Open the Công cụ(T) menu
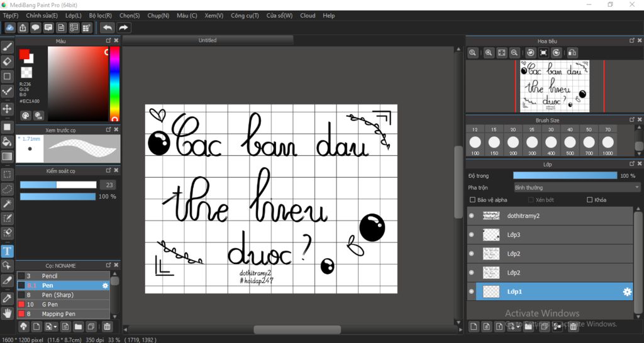Screen dimensions: 644x343 click(x=245, y=16)
